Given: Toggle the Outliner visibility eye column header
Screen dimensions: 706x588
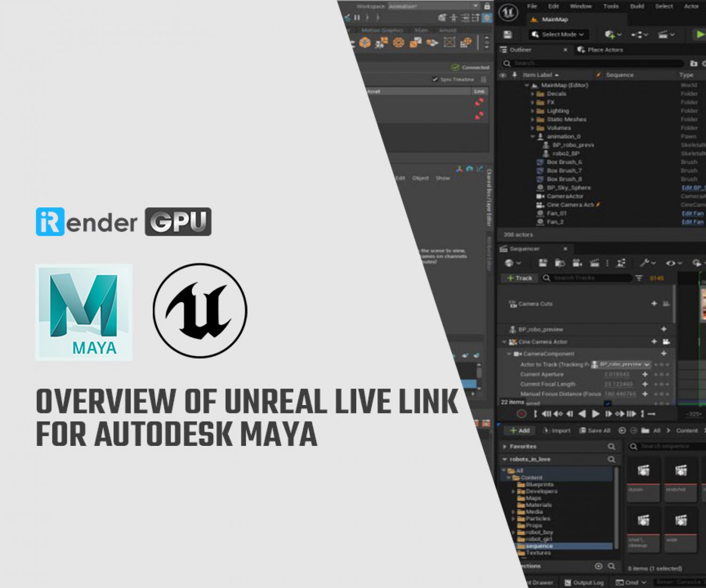Looking at the screenshot, I should tap(503, 75).
